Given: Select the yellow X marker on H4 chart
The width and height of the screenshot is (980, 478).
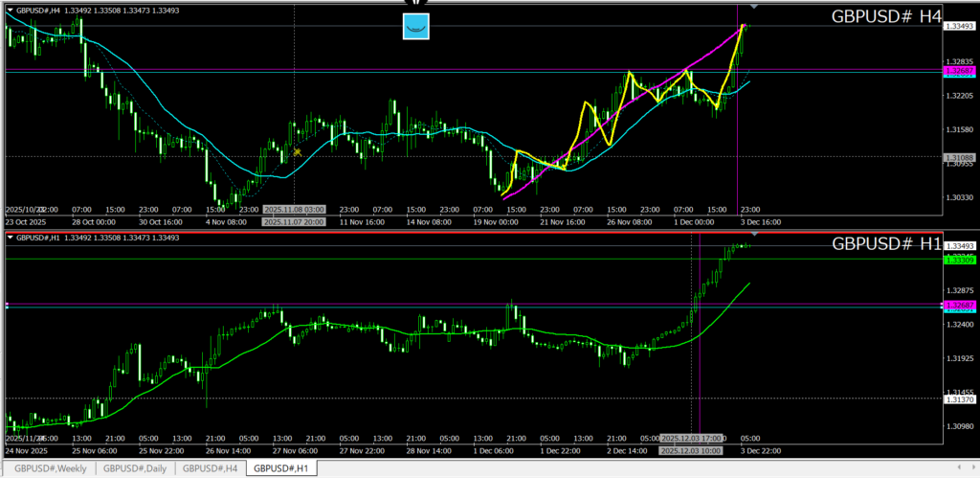Looking at the screenshot, I should point(298,151).
